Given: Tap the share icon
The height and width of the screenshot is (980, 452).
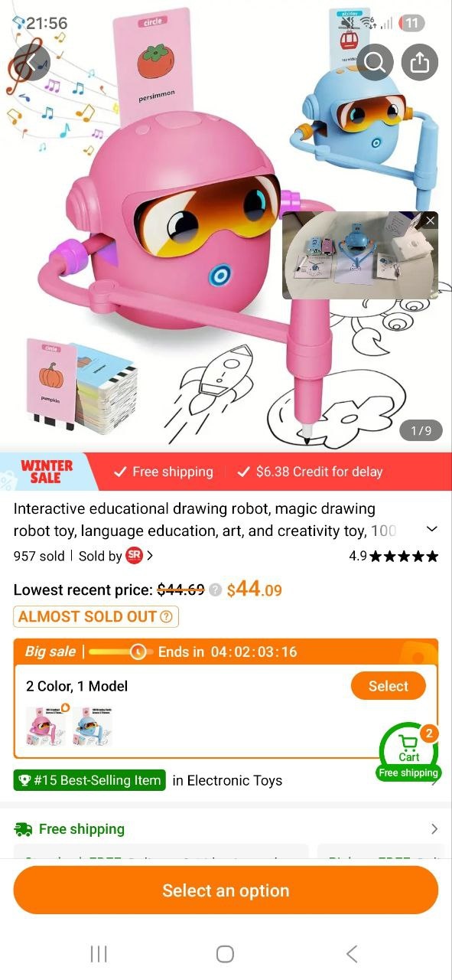Looking at the screenshot, I should pos(420,62).
